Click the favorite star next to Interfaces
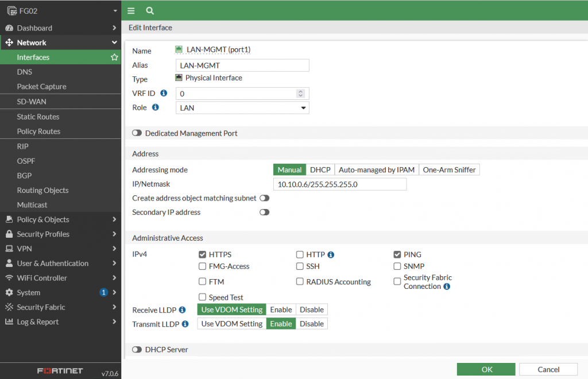Viewport: 588px width, 379px height. click(x=114, y=57)
